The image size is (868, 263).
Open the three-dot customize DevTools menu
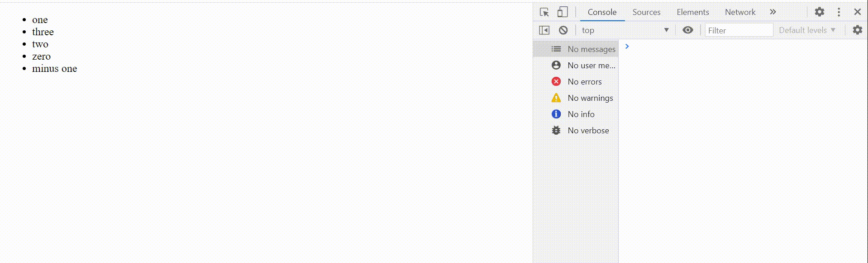[x=839, y=12]
